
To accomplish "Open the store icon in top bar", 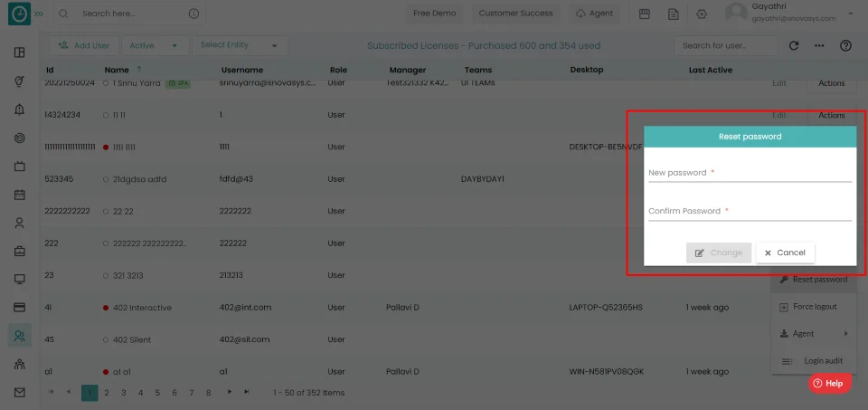I will point(645,14).
